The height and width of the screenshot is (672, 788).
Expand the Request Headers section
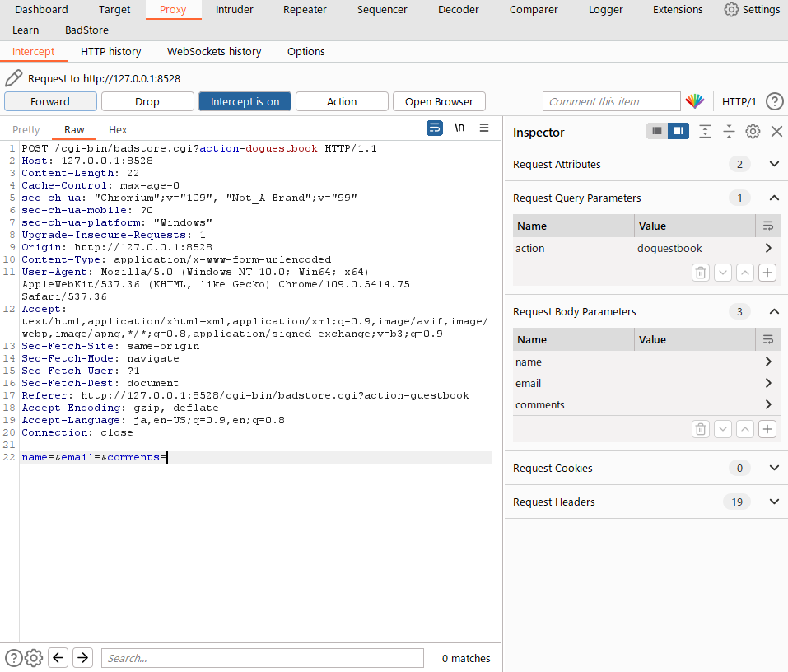click(773, 502)
